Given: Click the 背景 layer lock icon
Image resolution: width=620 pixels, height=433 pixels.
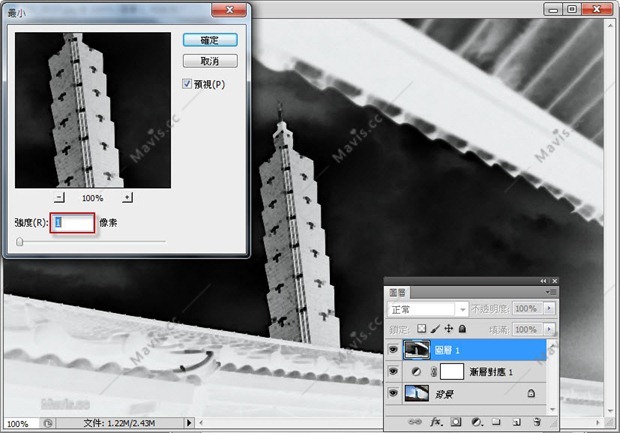Looking at the screenshot, I should tap(531, 393).
